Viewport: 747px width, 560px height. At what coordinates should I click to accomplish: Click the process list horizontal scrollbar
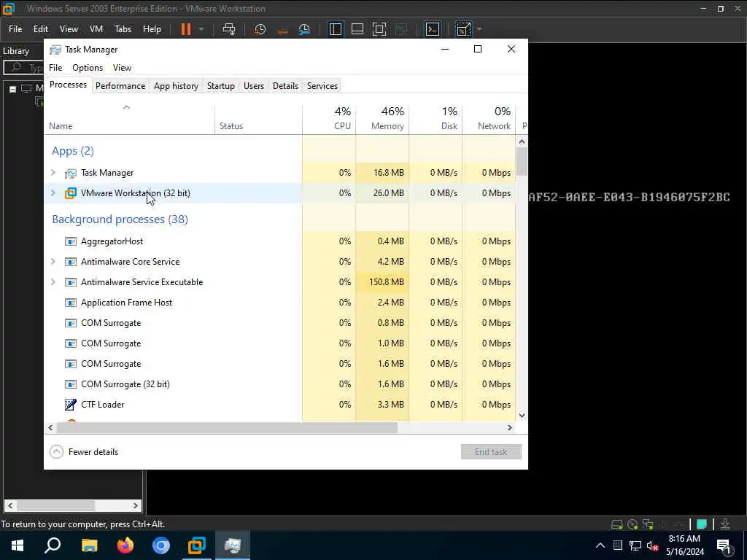[227, 427]
